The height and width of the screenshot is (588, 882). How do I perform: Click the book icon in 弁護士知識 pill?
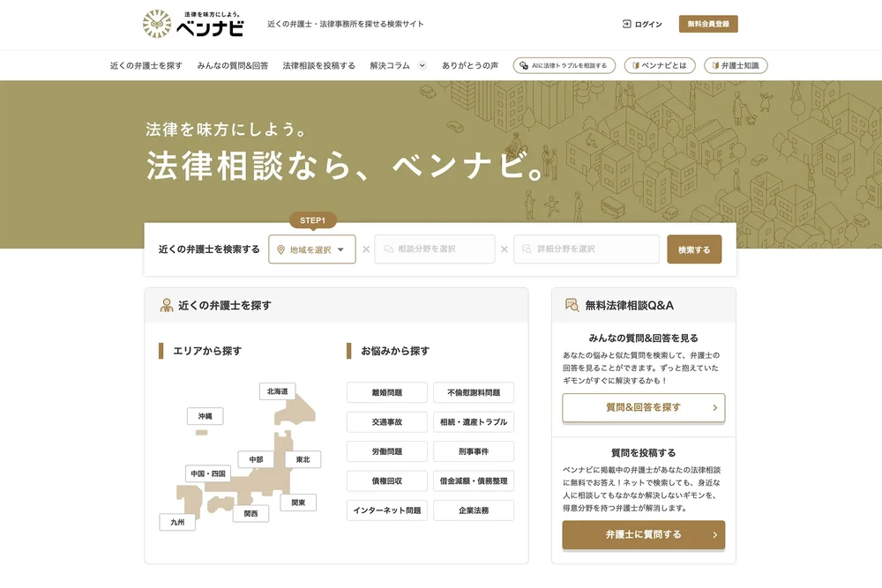(715, 65)
